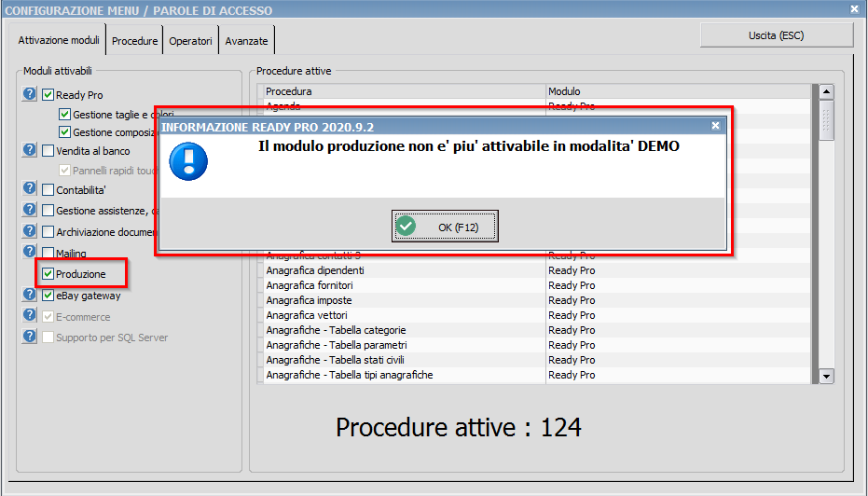Sort by the Procedura column header
The width and height of the screenshot is (868, 496).
click(x=404, y=91)
